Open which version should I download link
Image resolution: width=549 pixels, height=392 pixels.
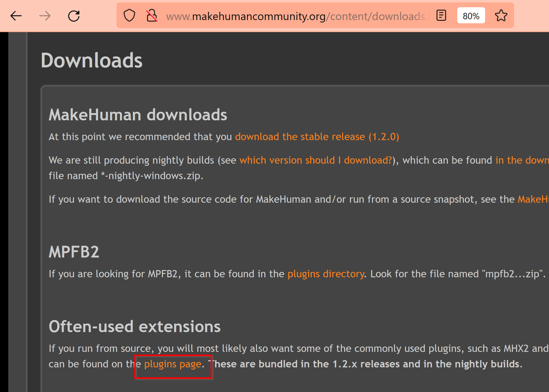point(315,160)
